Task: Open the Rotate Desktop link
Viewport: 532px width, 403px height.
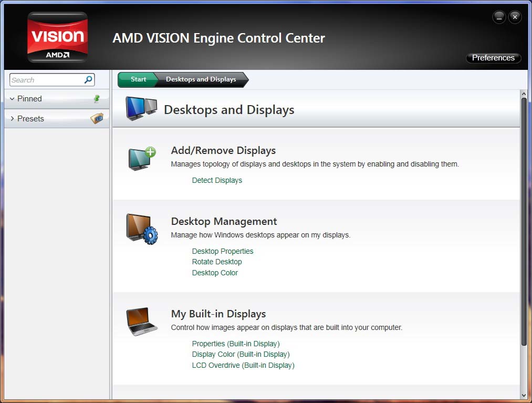Action: click(x=217, y=262)
